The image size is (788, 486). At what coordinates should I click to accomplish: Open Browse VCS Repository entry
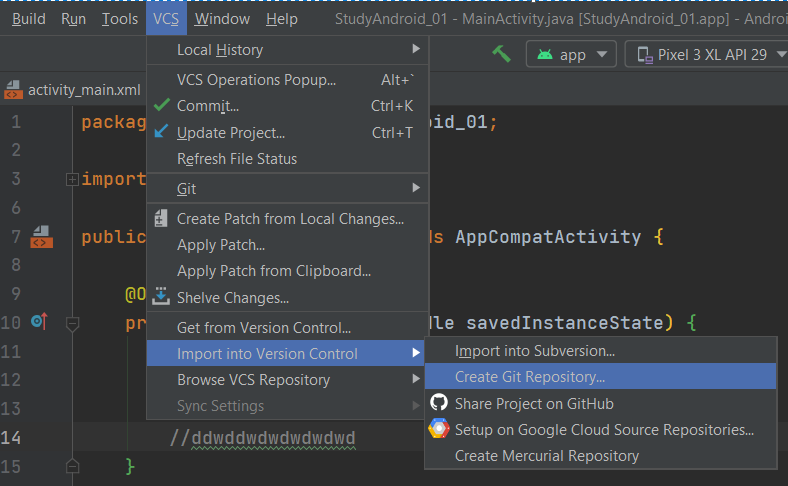pos(287,380)
